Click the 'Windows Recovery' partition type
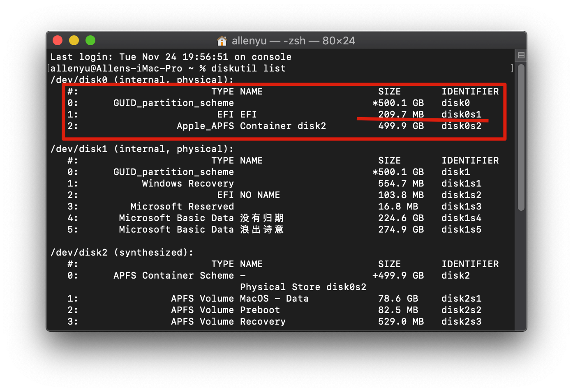Screen dimensions: 573x392 188,184
